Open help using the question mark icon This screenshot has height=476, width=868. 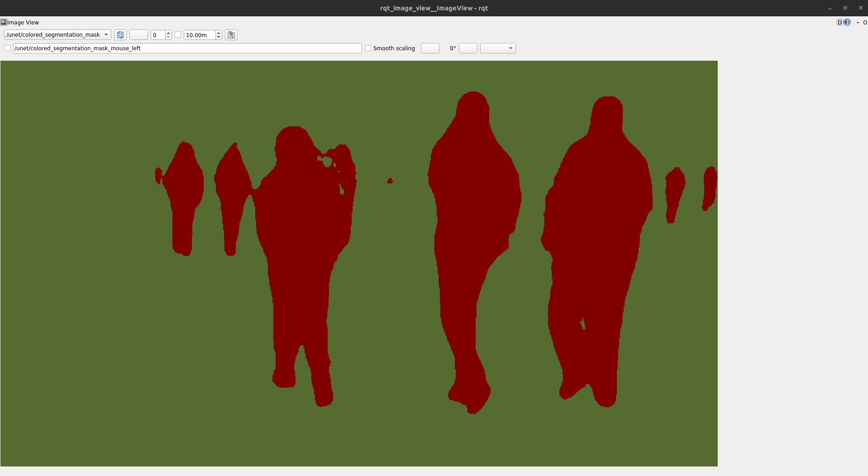pyautogui.click(x=847, y=22)
